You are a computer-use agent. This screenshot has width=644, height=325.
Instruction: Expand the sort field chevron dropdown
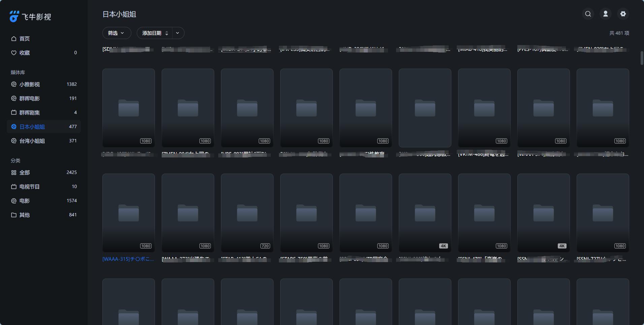178,33
